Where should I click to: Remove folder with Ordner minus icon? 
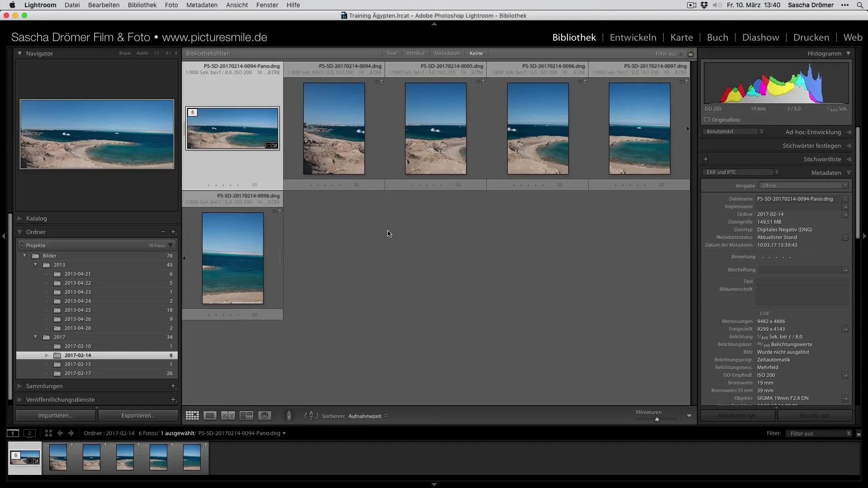point(163,232)
